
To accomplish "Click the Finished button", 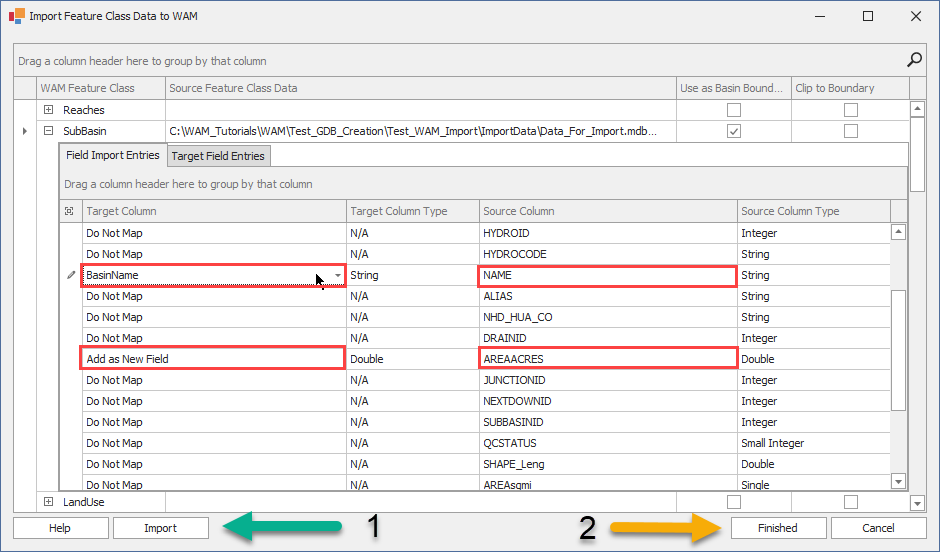I will click(x=778, y=528).
